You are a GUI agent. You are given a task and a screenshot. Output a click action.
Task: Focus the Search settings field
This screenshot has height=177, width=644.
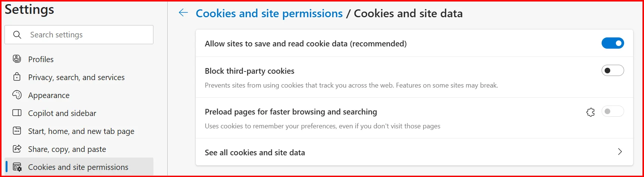(x=79, y=34)
